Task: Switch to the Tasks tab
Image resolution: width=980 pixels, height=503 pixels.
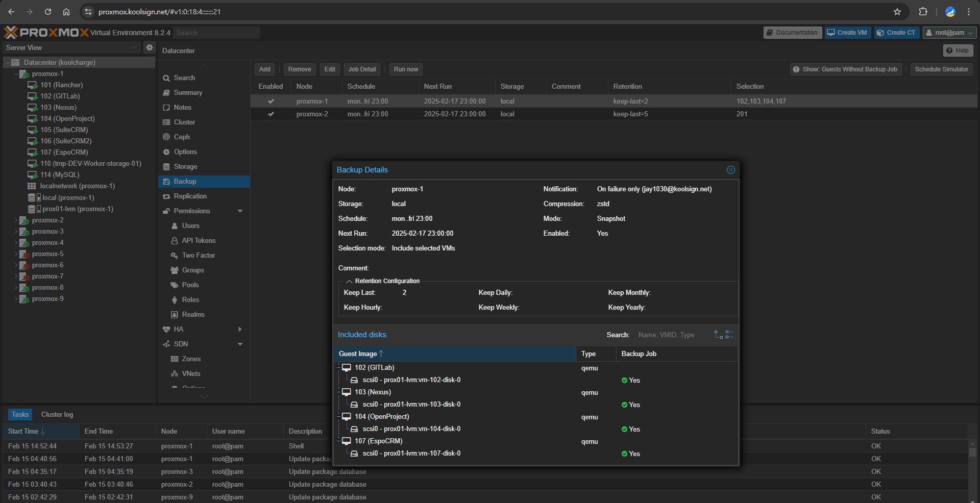Action: 20,414
